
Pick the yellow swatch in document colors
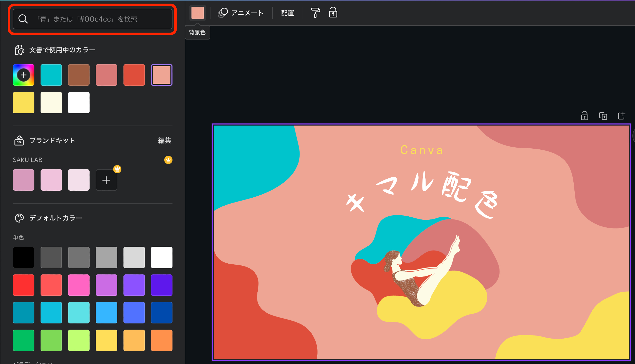[x=24, y=103]
